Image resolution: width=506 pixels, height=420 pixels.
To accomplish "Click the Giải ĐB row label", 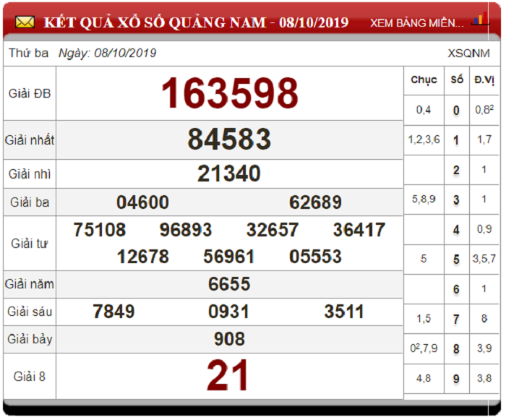I will click(x=30, y=94).
